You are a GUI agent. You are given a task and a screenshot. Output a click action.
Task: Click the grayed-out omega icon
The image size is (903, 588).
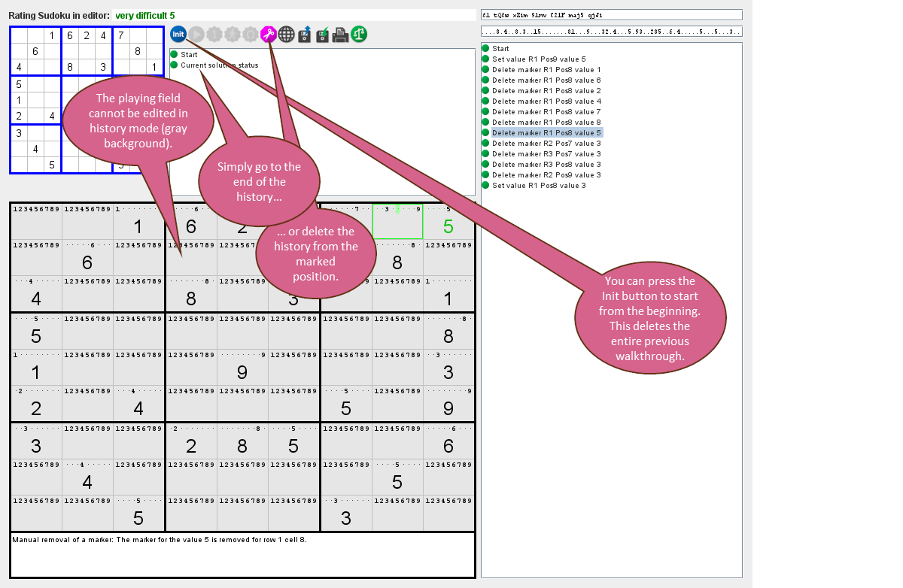tap(251, 34)
